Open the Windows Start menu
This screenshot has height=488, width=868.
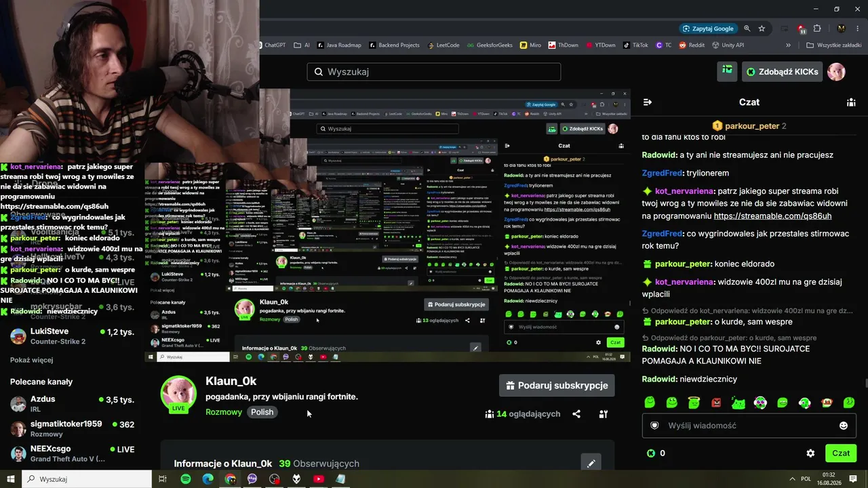(11, 479)
